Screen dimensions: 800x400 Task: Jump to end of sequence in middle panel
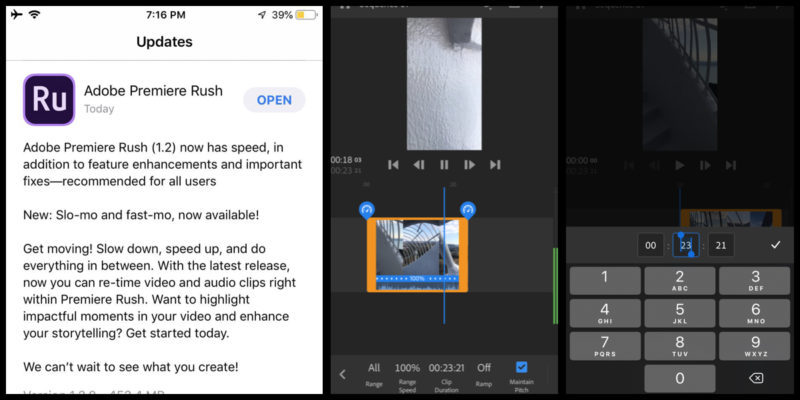[x=495, y=165]
